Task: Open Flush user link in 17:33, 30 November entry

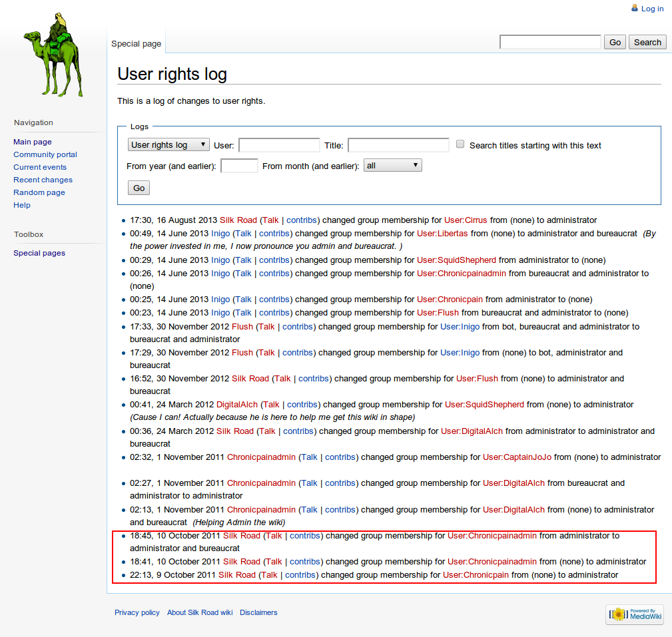Action: pyautogui.click(x=242, y=327)
